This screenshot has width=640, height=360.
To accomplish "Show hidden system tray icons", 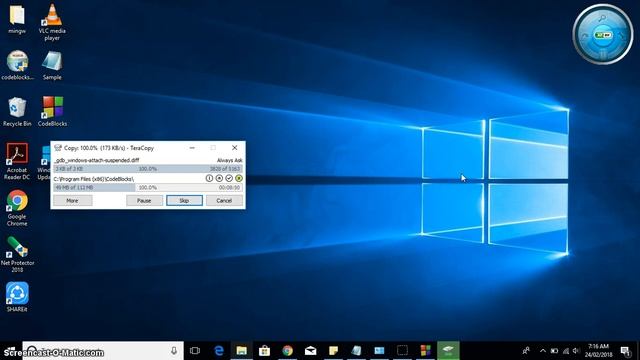I will pos(542,351).
